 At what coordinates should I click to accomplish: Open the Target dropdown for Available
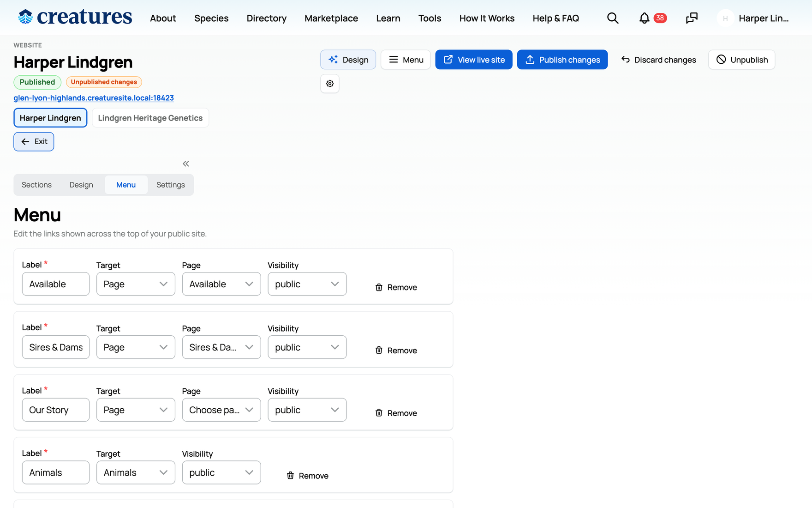point(136,284)
